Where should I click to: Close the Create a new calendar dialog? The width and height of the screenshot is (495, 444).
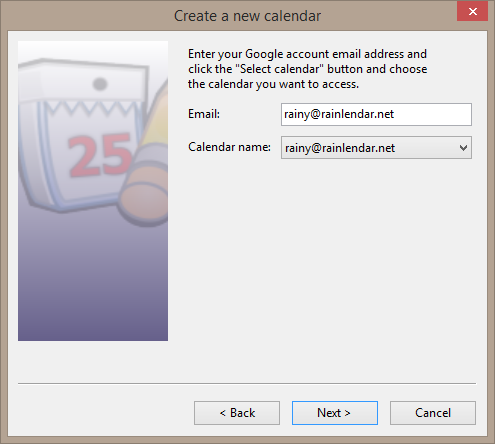click(472, 12)
